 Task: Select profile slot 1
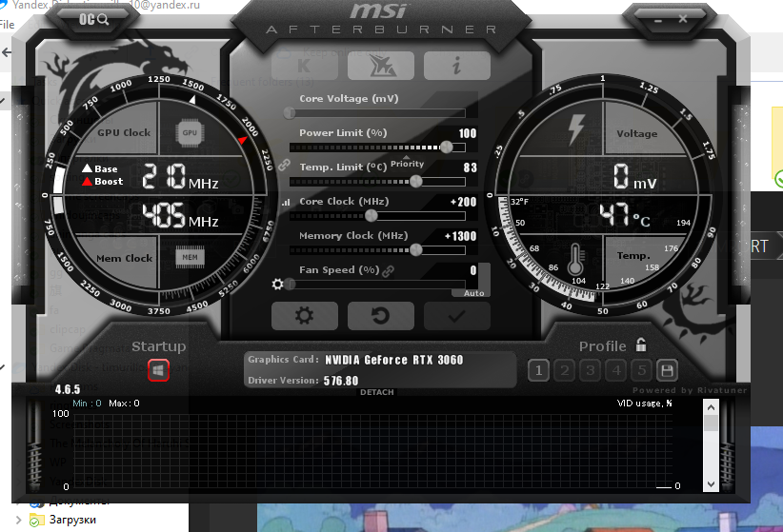click(538, 371)
